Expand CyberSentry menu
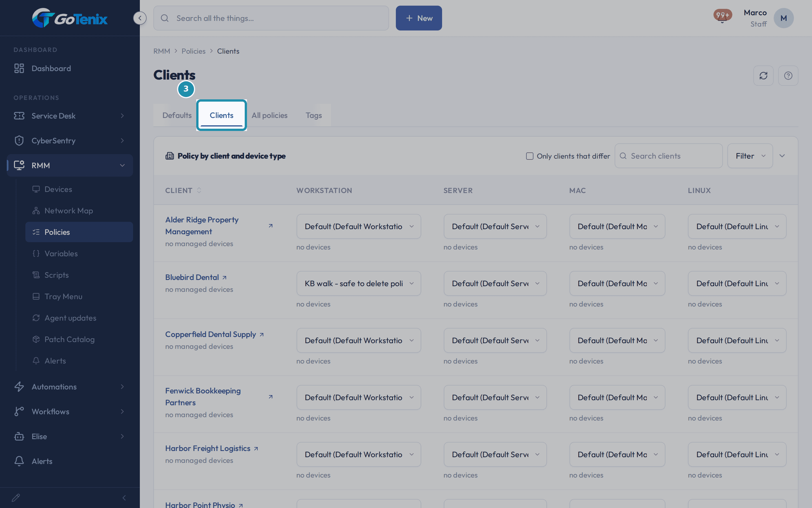 click(x=70, y=141)
